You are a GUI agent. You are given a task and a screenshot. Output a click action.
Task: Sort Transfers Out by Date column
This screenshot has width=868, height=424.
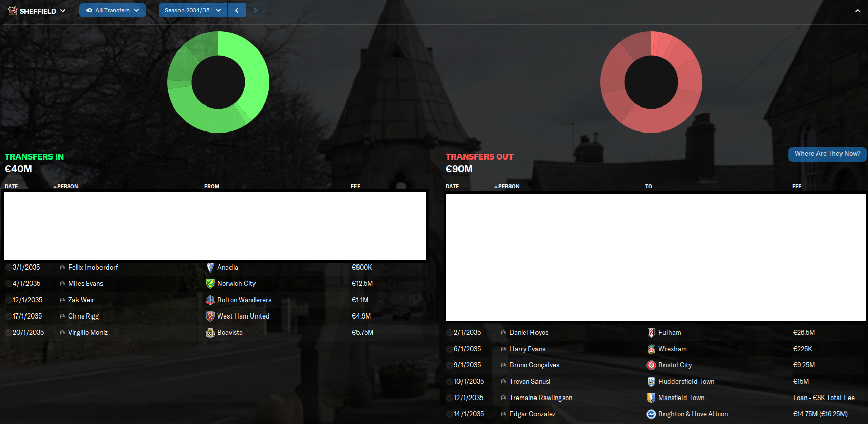click(452, 187)
